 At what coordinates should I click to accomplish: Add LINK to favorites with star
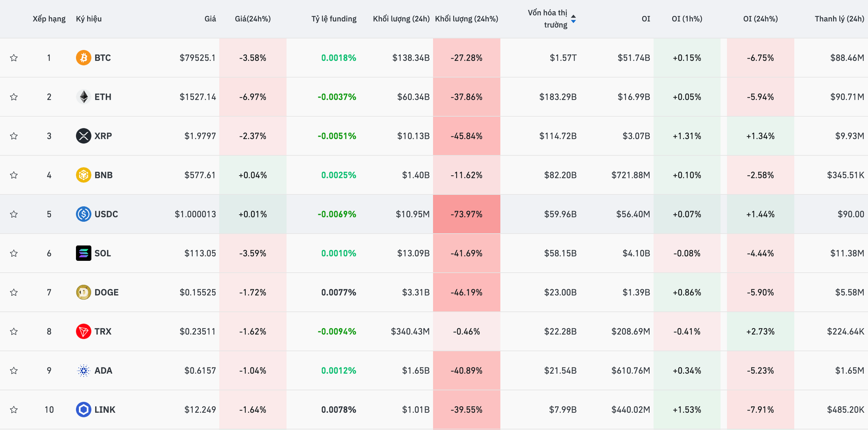[x=14, y=410]
